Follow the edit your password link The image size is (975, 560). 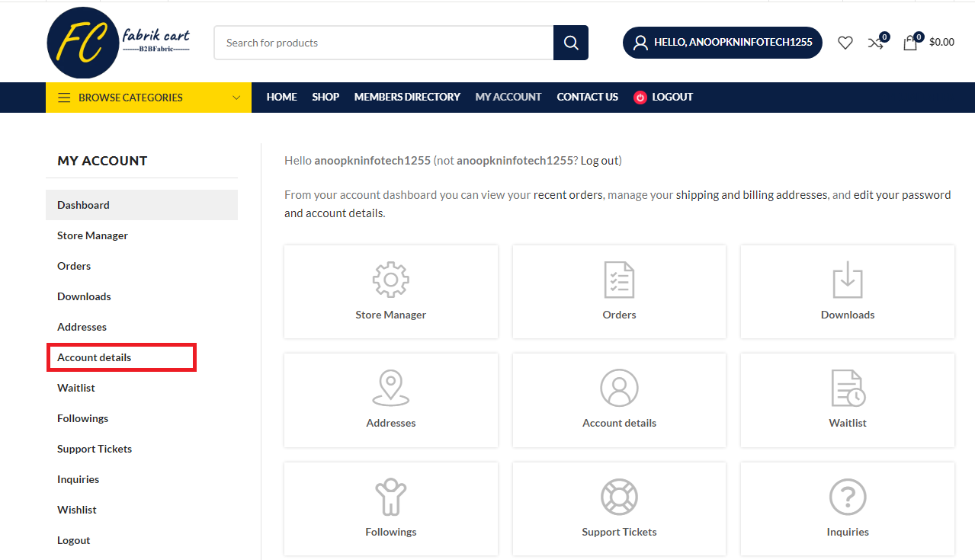coord(902,195)
